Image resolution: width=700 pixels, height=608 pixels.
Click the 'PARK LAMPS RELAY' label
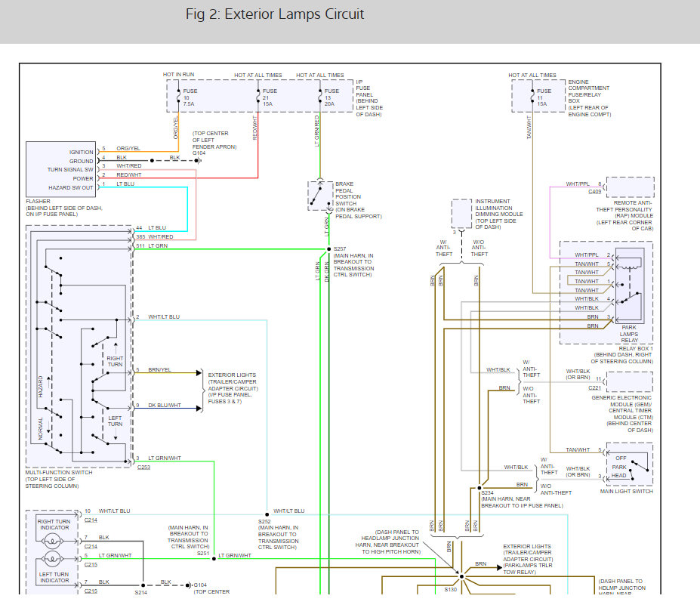pyautogui.click(x=629, y=334)
